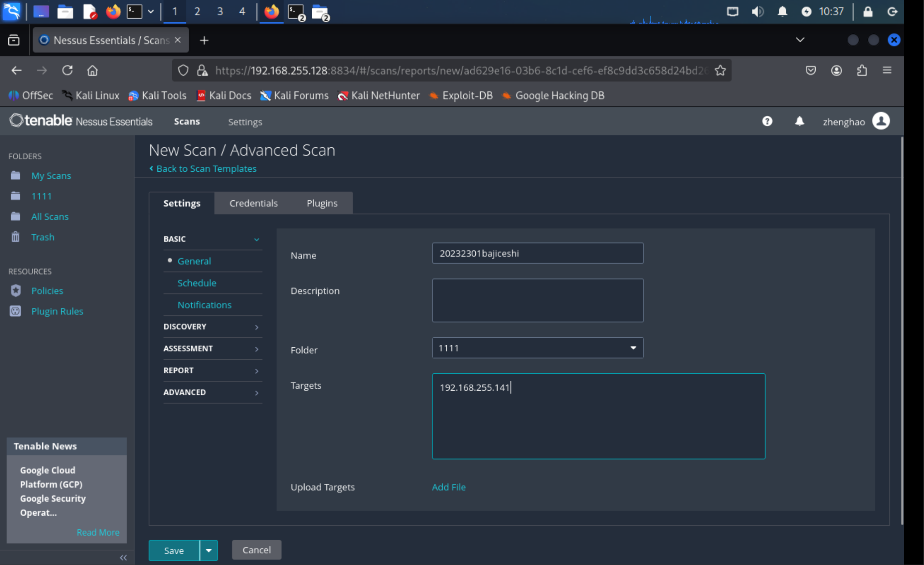Open the Plugin Rules icon in sidebar
The image size is (924, 565).
[x=16, y=311]
